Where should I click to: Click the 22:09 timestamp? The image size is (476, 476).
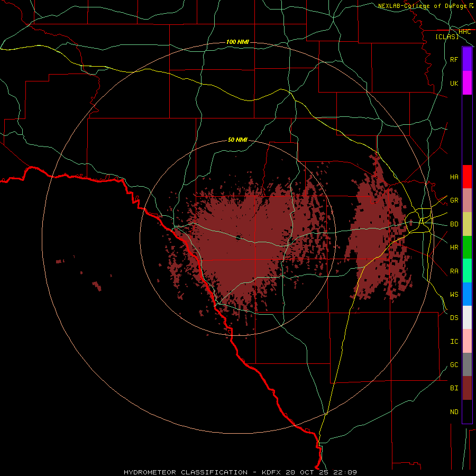click(345, 472)
